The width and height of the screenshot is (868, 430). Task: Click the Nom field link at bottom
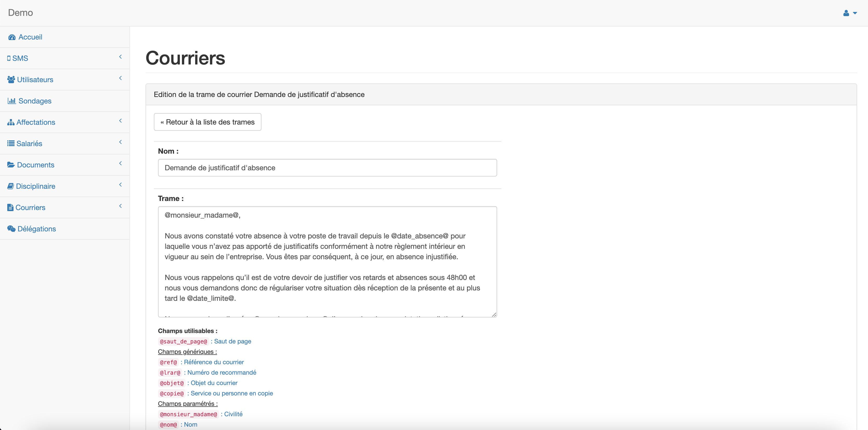click(x=191, y=425)
